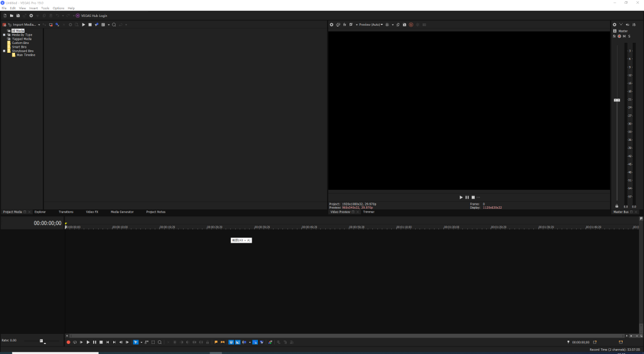Open the Preview (Auto) quality dropdown
Screen dimensions: 644x354
pyautogui.click(x=371, y=25)
